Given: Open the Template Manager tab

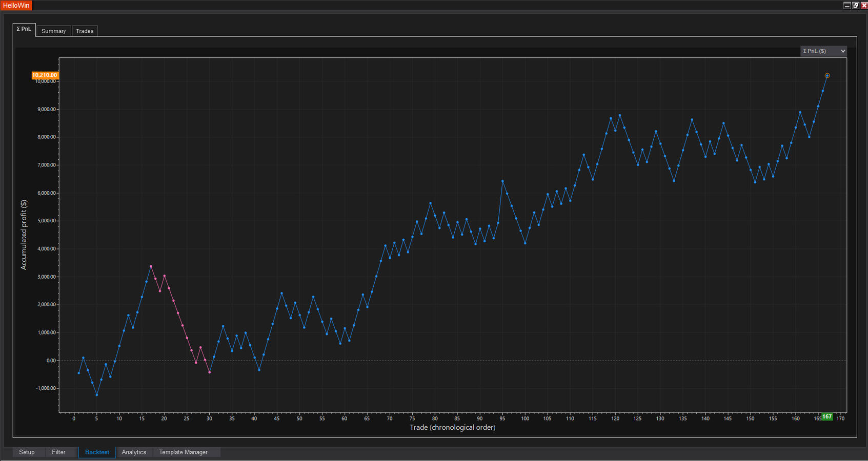Looking at the screenshot, I should (x=183, y=452).
